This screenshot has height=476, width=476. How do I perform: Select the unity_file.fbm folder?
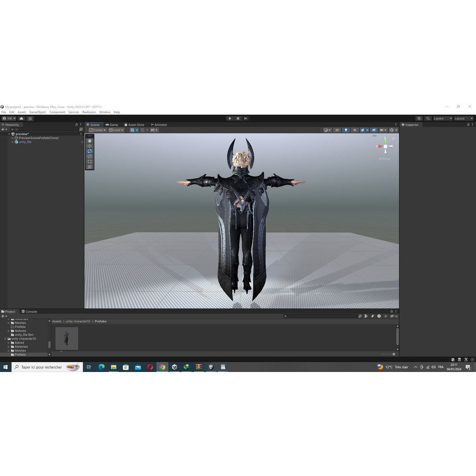(x=24, y=335)
